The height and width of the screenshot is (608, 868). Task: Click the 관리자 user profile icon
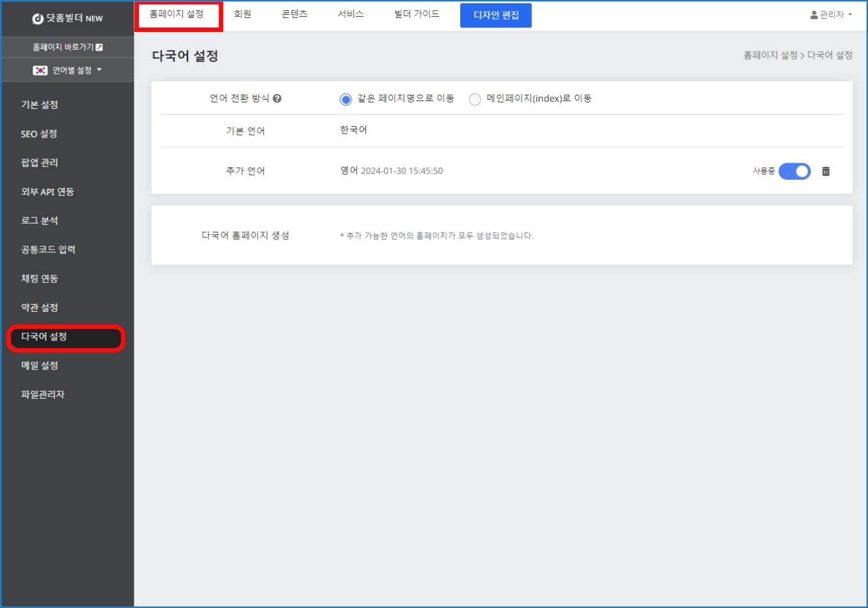tap(814, 15)
